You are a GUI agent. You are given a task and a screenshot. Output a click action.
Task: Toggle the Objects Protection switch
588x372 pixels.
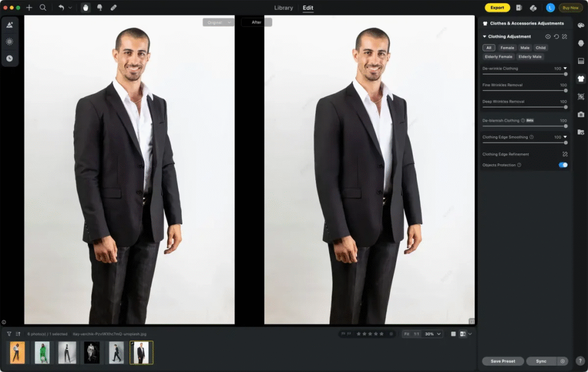(563, 165)
